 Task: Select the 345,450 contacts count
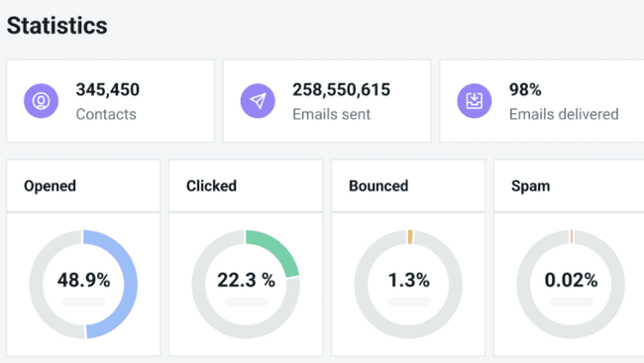click(x=108, y=89)
